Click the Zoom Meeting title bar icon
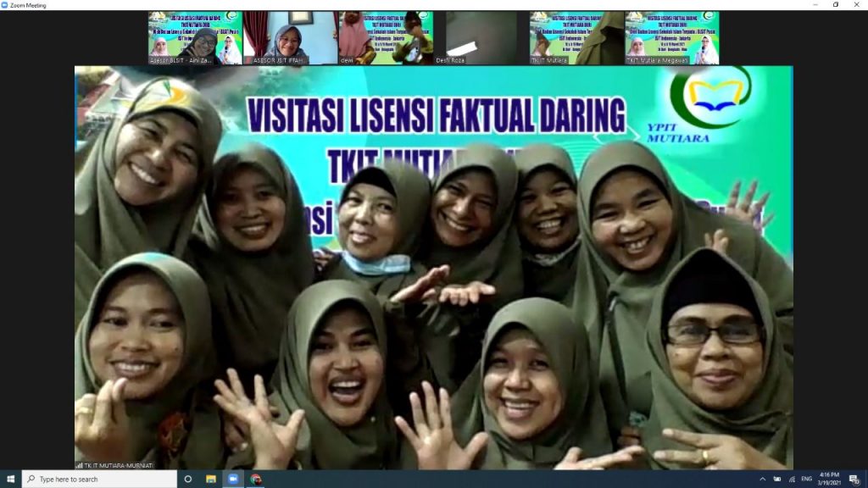 pos(5,5)
